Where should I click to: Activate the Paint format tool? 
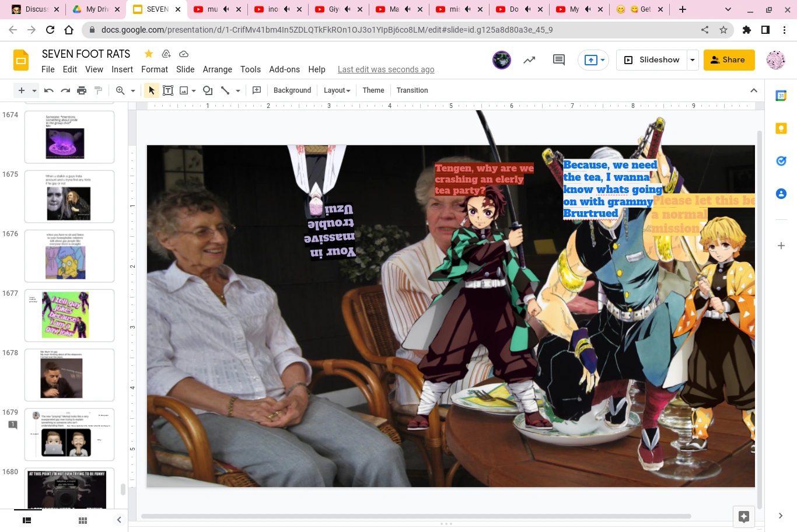(98, 90)
